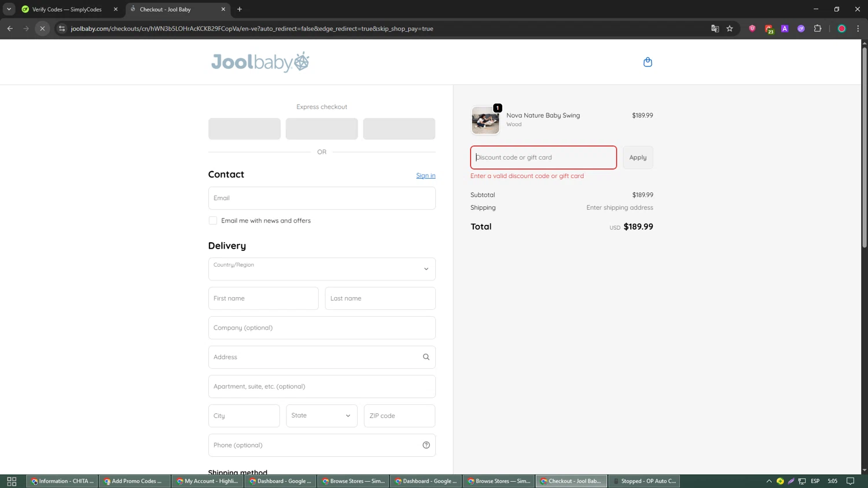Open the red shield extension icon
This screenshot has height=488, width=868.
[752, 28]
